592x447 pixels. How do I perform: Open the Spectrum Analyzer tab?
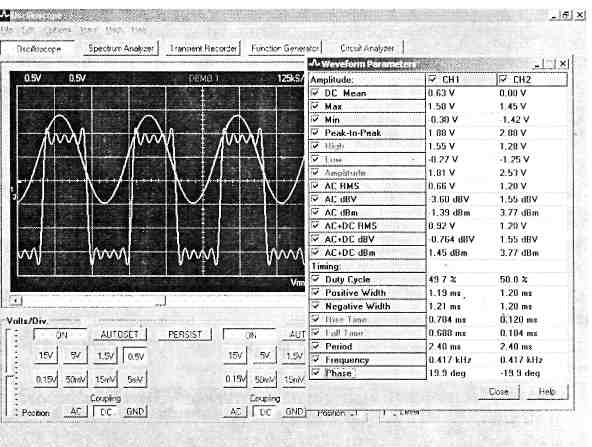[x=121, y=48]
